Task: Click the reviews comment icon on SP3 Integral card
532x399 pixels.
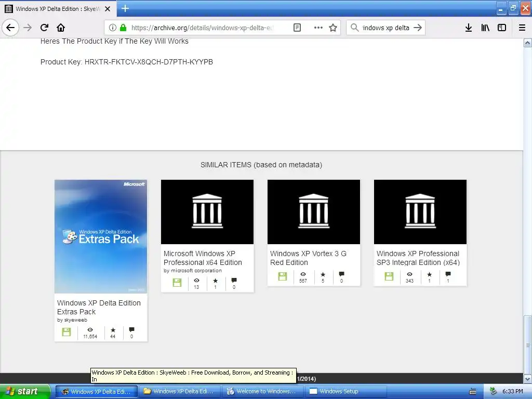Action: 448,274
